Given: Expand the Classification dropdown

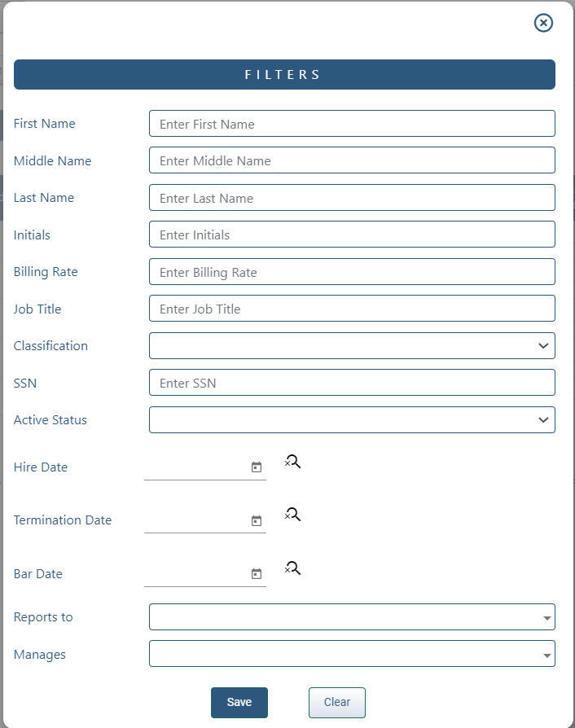Looking at the screenshot, I should pyautogui.click(x=352, y=346).
